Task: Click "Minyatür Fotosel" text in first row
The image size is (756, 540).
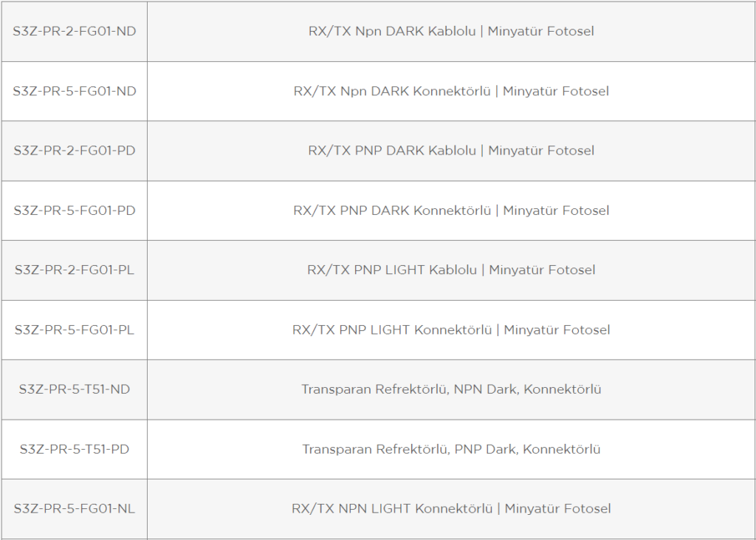Action: pos(541,31)
